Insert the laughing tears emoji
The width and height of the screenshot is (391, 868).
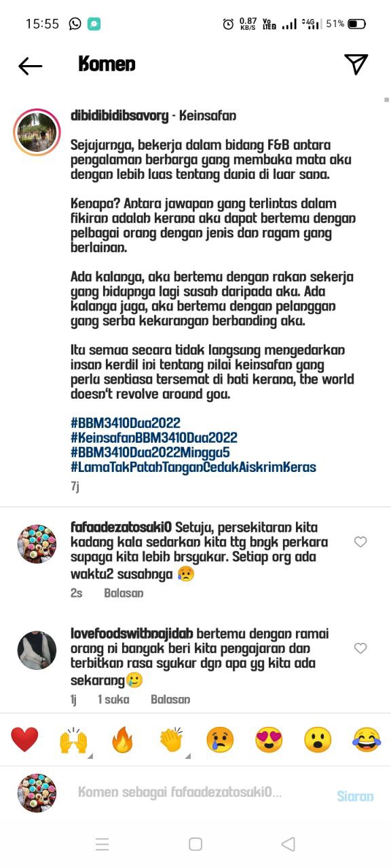(x=367, y=740)
